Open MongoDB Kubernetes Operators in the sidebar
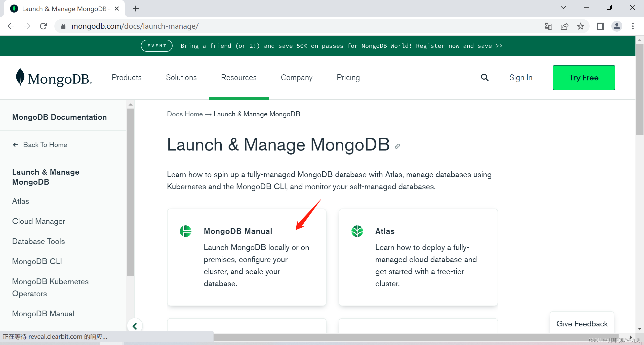Screen dimensions: 644x345 tap(50, 287)
